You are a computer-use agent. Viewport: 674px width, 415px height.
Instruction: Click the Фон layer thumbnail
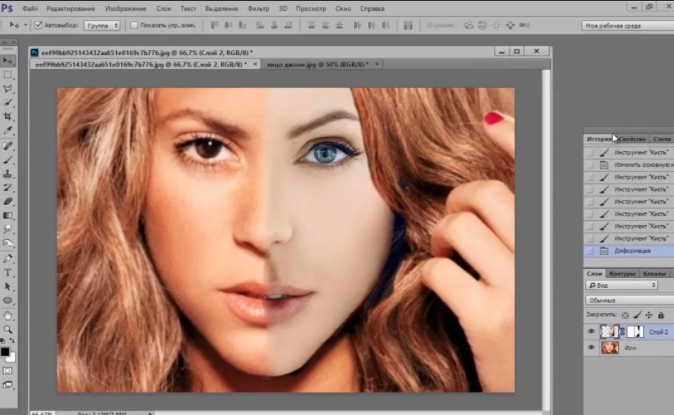tap(610, 347)
